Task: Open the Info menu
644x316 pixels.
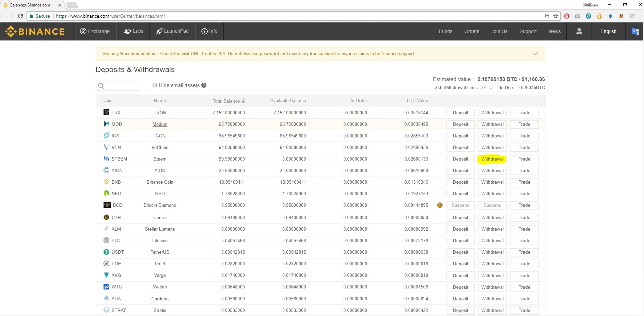Action: [x=209, y=31]
